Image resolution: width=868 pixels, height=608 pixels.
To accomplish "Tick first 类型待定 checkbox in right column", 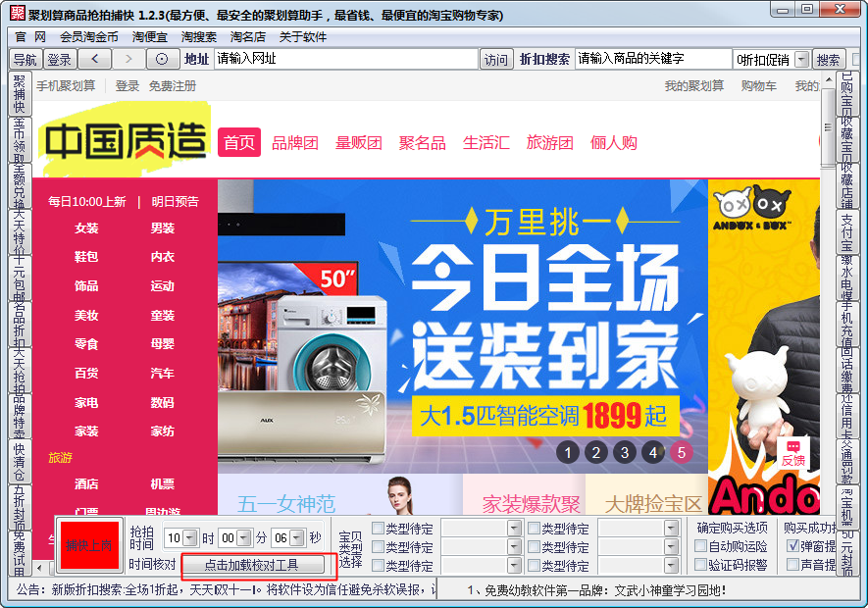I will coord(534,528).
